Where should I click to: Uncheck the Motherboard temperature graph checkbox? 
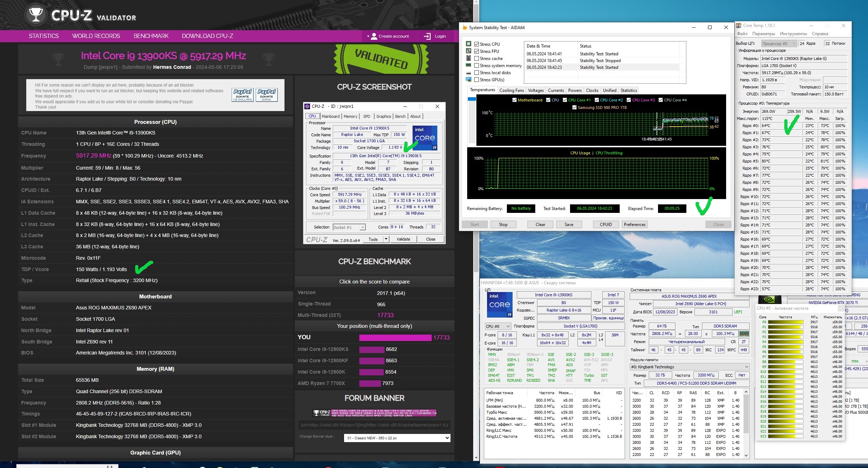[514, 100]
